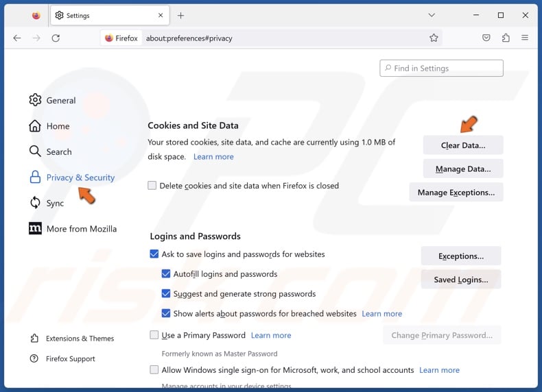542x392 pixels.
Task: Bookmark this page with the star
Action: click(434, 38)
